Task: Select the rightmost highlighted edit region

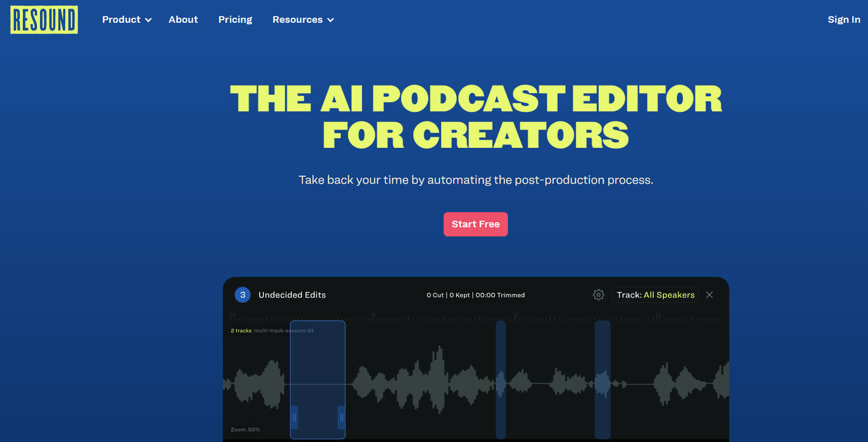Action: pyautogui.click(x=602, y=380)
